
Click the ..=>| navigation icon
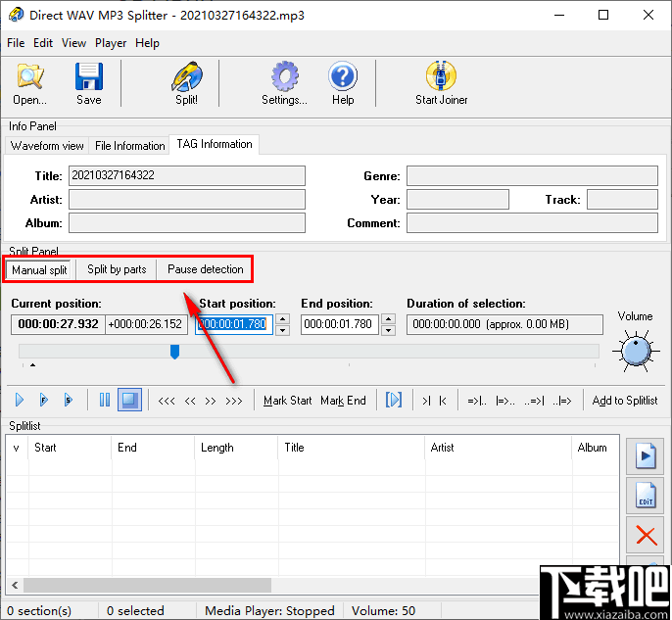pos(534,401)
